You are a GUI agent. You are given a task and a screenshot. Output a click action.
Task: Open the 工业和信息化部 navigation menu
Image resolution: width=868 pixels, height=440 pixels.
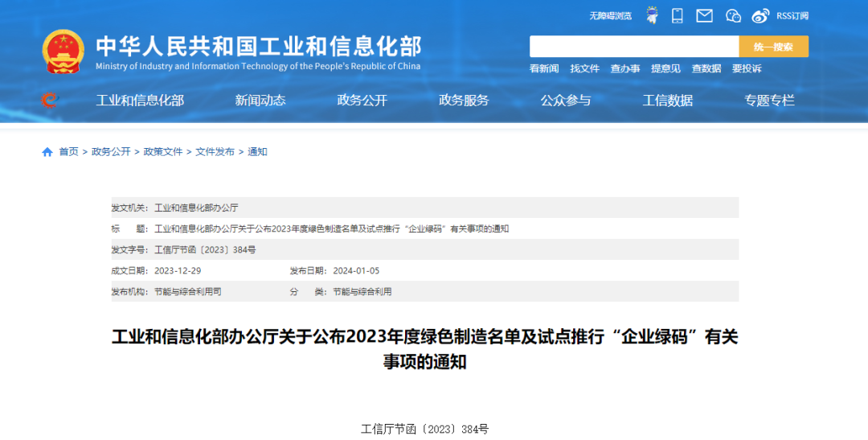pos(140,101)
